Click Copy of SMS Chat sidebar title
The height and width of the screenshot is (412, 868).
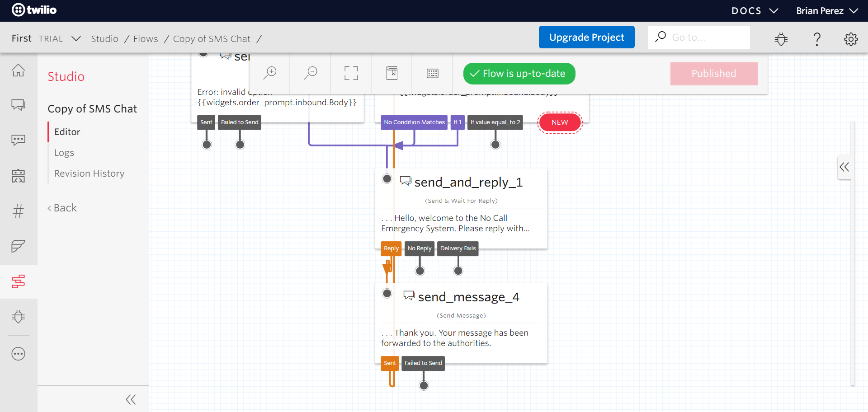click(x=92, y=109)
